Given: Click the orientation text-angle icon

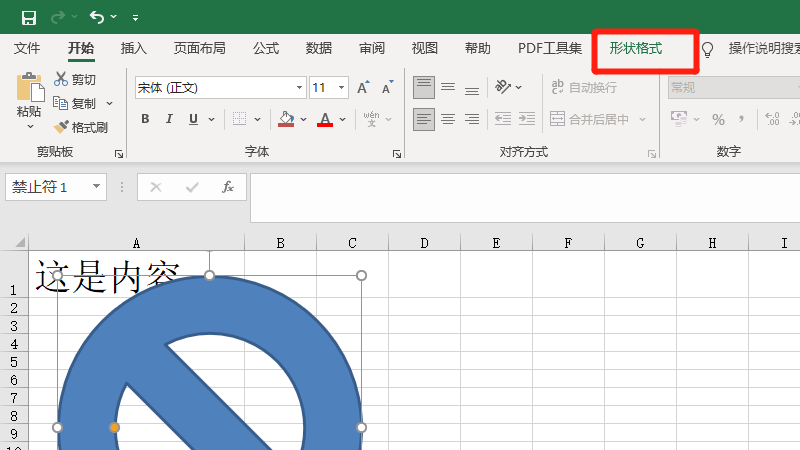Looking at the screenshot, I should coord(503,87).
